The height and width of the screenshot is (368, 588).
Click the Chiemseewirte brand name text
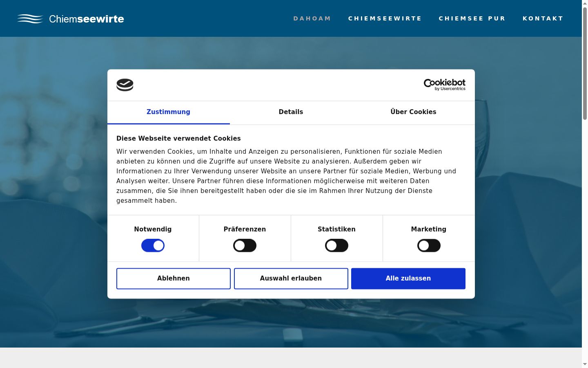[x=87, y=19]
